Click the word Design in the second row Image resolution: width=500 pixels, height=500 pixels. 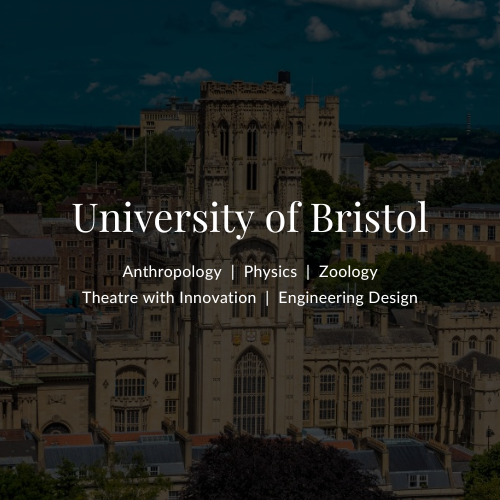(393, 298)
